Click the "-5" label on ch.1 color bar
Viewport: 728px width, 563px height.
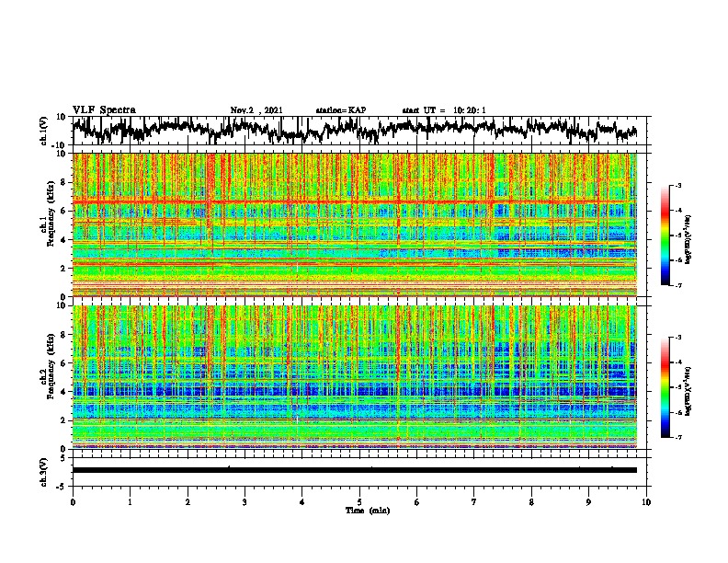[678, 236]
